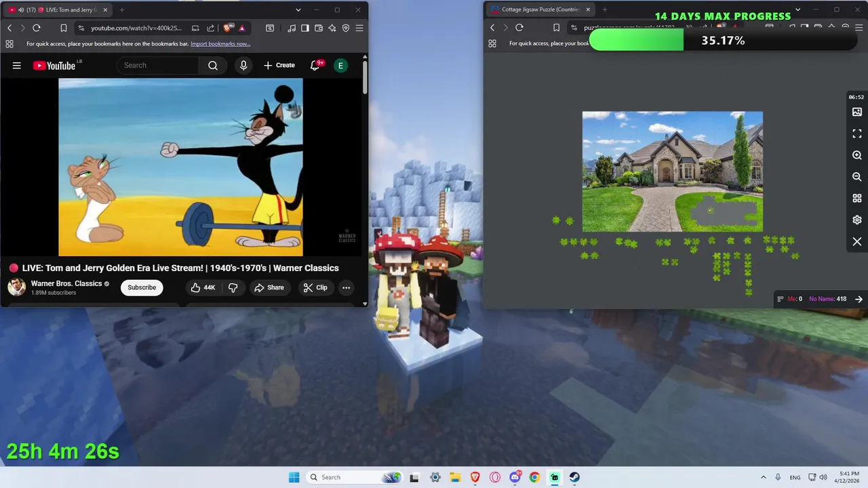The width and height of the screenshot is (868, 488).
Task: Open the browser main menu in YouTube window
Action: (359, 28)
